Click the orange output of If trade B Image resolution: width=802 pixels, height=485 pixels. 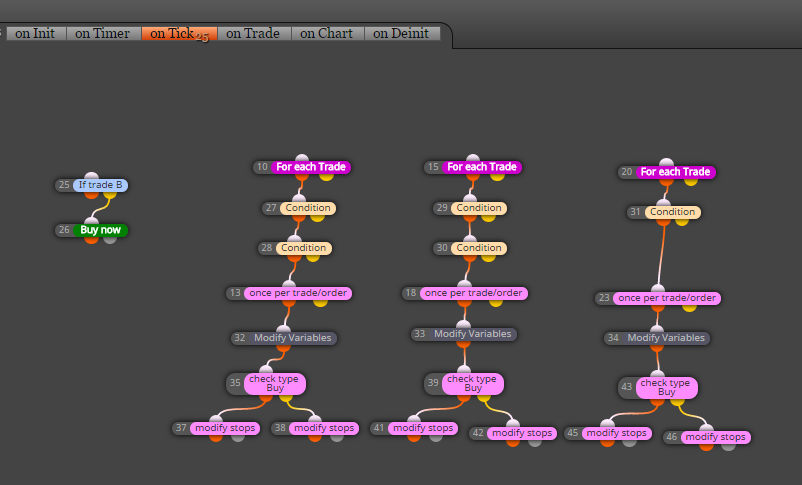[92, 194]
